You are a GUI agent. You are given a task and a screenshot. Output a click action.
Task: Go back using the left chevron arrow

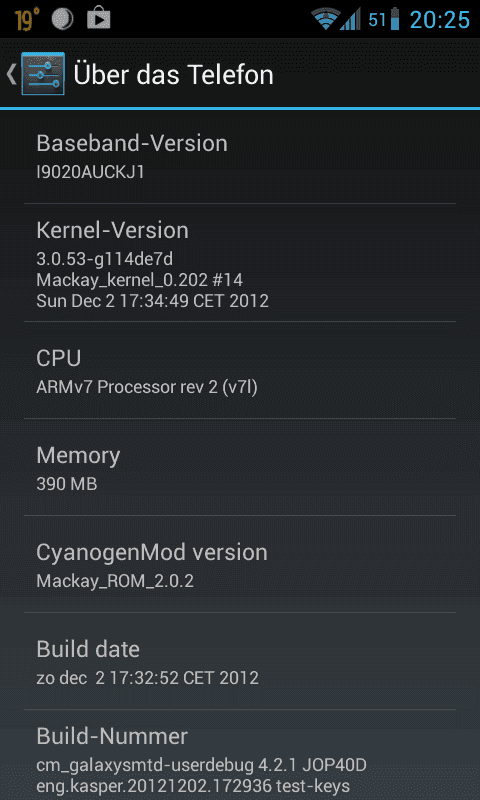click(x=11, y=74)
